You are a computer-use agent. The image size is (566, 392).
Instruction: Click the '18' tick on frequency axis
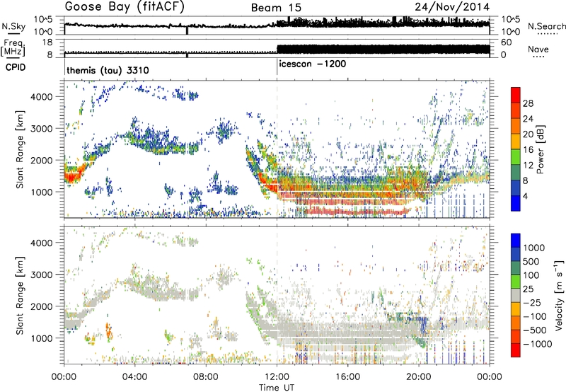47,42
